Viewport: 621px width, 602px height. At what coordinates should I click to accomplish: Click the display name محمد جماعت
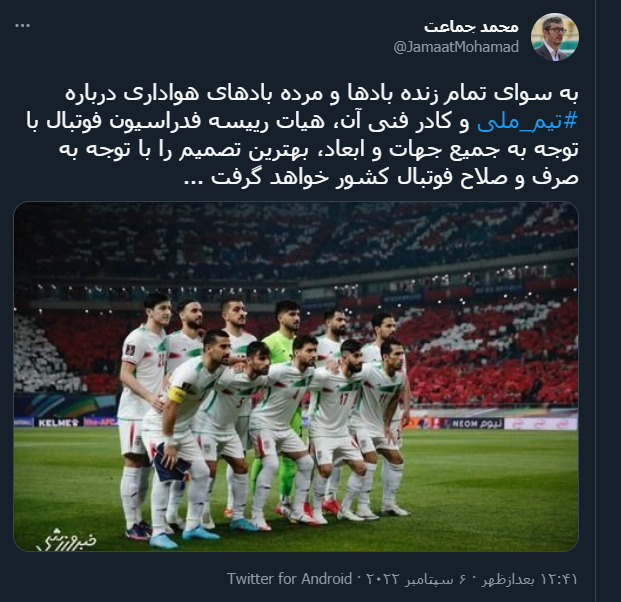point(471,27)
